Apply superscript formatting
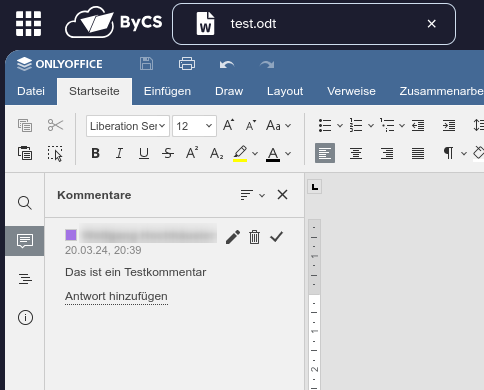This screenshot has width=484, height=390. pyautogui.click(x=192, y=153)
